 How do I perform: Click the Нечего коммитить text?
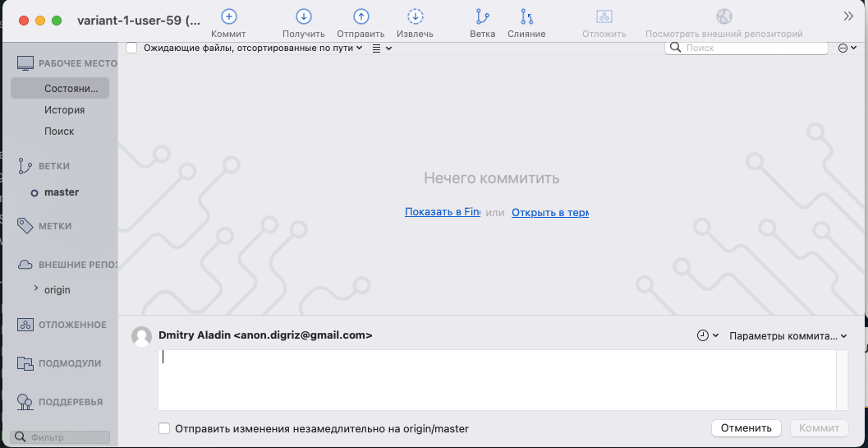pos(492,178)
